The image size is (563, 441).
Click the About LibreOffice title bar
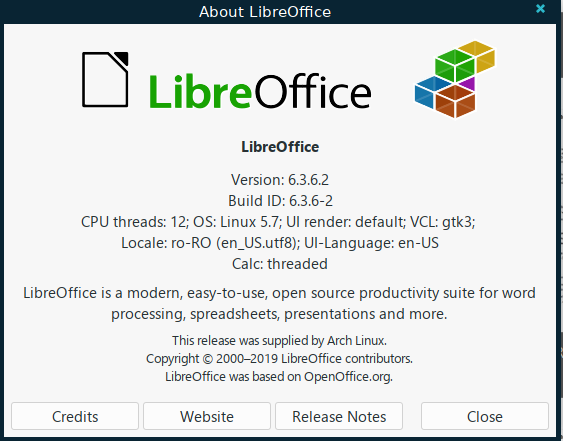pos(265,12)
